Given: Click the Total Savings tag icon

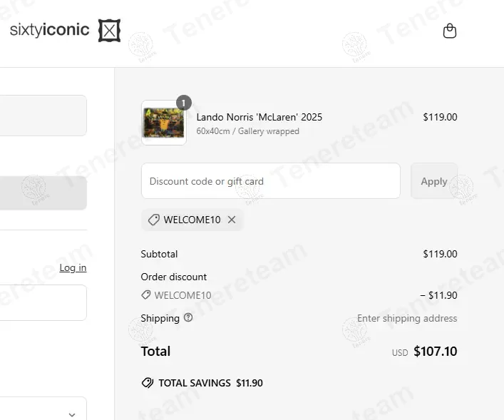Looking at the screenshot, I should pyautogui.click(x=148, y=383).
